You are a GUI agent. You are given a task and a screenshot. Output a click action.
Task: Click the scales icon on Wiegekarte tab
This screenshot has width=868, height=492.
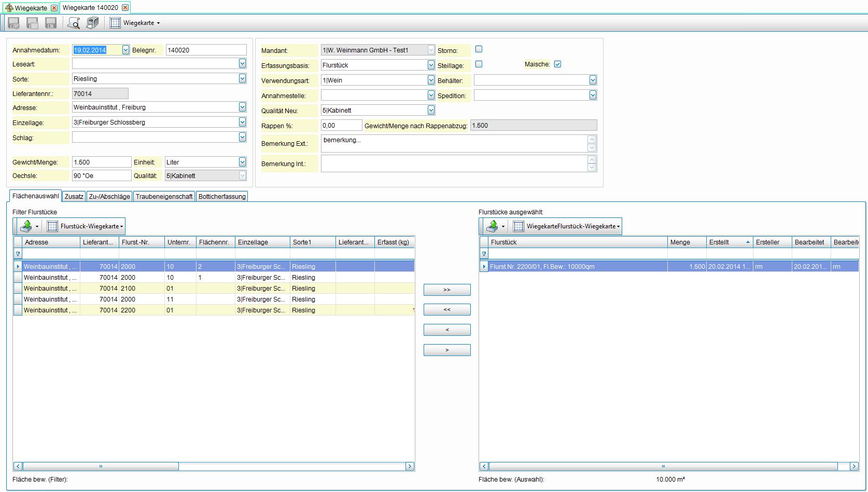pyautogui.click(x=9, y=8)
